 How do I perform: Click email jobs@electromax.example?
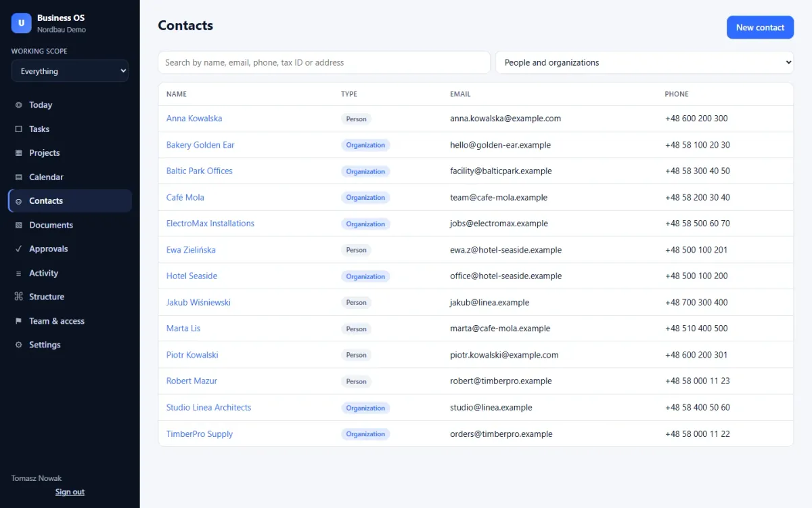coord(499,224)
